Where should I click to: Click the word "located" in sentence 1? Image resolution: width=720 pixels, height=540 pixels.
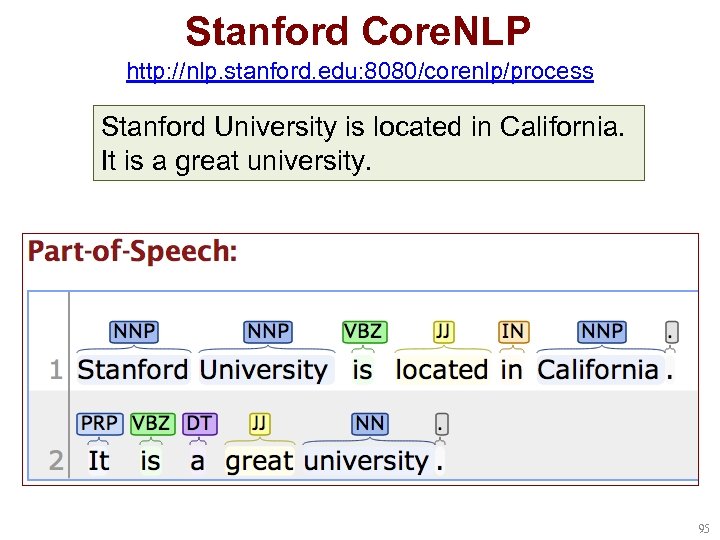coord(442,370)
